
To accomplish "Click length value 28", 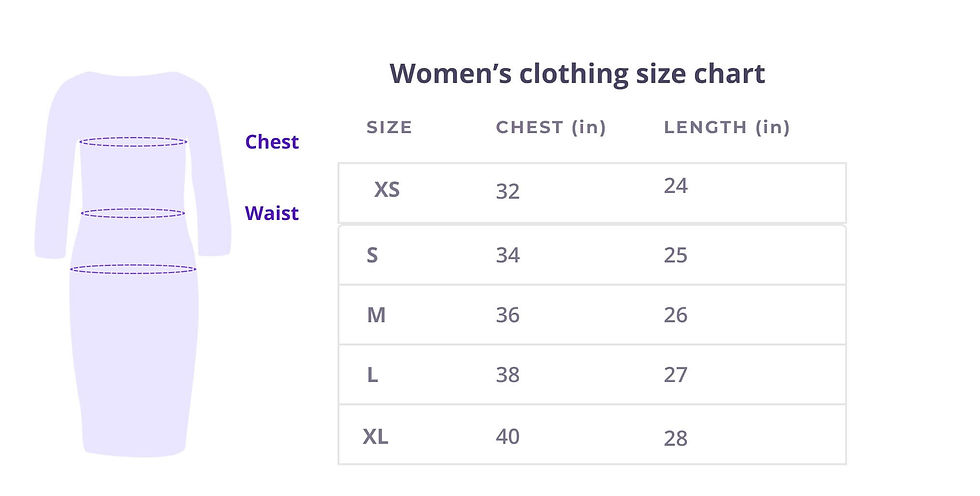I will pyautogui.click(x=675, y=438).
